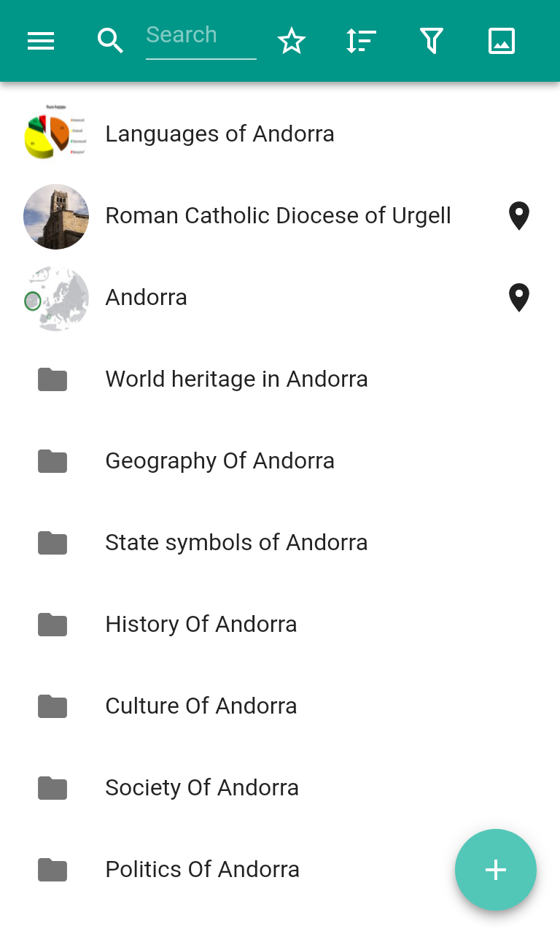Show Roman Catholic Diocese location pin
The height and width of the screenshot is (934, 560).
[x=518, y=216]
